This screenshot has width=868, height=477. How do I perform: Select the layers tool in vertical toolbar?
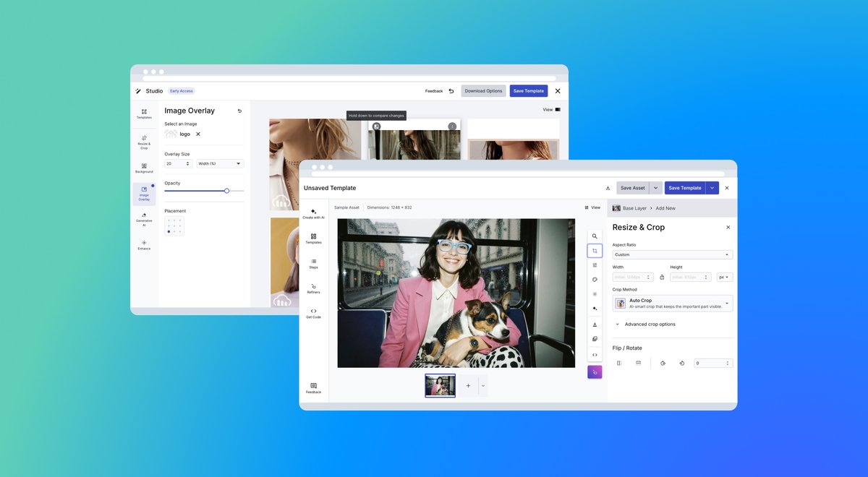(x=595, y=339)
